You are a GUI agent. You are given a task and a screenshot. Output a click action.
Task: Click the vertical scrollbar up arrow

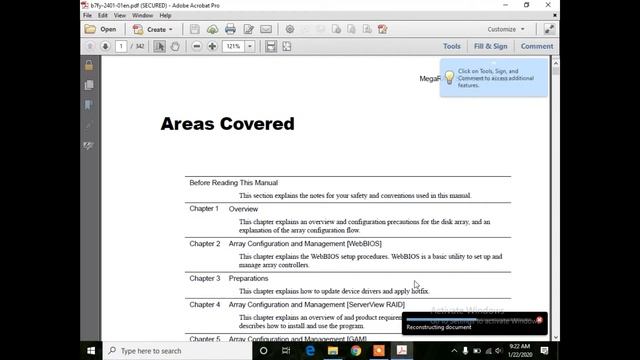556,63
